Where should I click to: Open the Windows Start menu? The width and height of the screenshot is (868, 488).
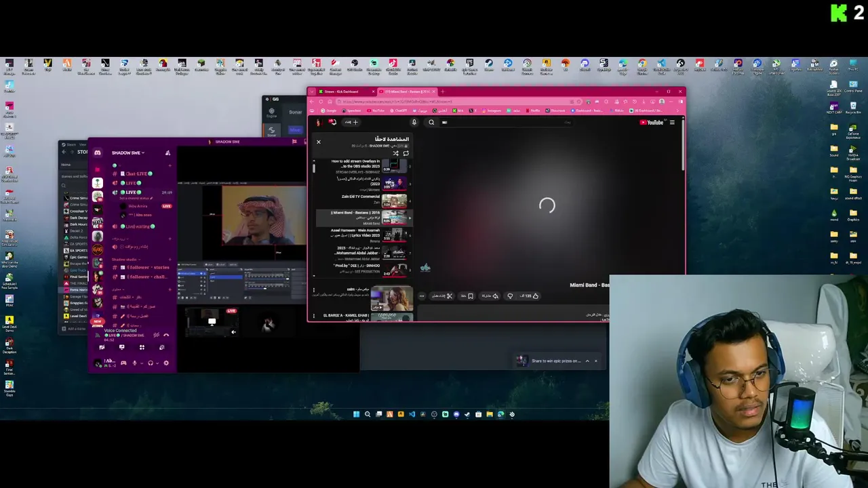pyautogui.click(x=356, y=414)
